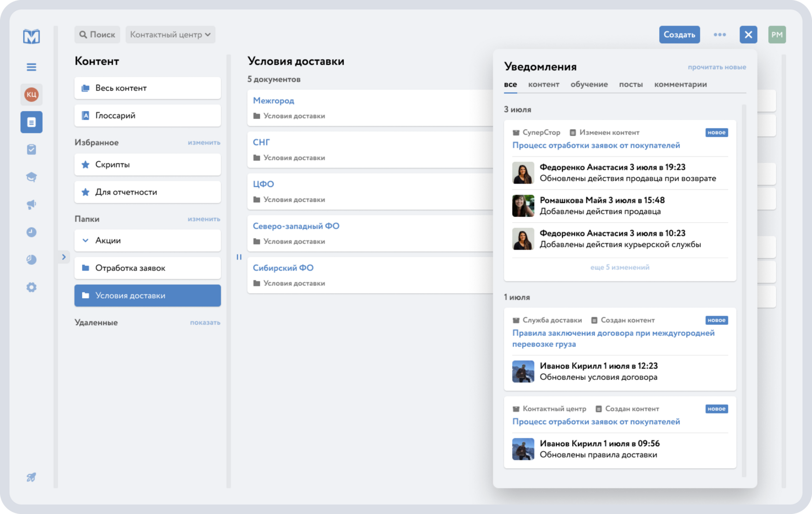Click Иванов Кирилл avatar at 09:56
Image resolution: width=812 pixels, height=514 pixels.
coord(523,449)
